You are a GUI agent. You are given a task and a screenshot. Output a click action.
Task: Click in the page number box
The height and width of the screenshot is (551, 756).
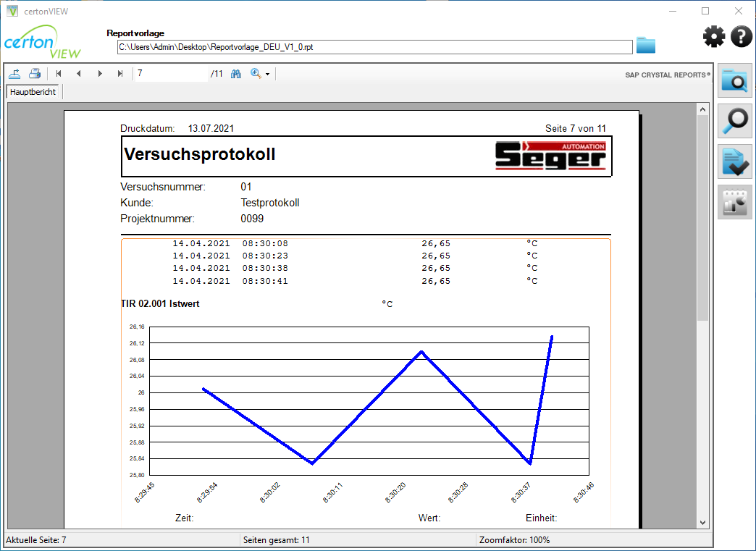[170, 73]
